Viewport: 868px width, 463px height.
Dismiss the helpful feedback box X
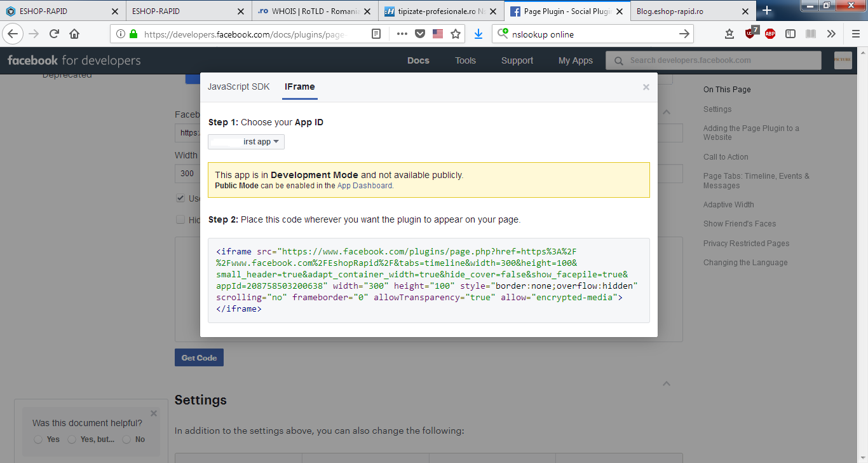(x=153, y=413)
